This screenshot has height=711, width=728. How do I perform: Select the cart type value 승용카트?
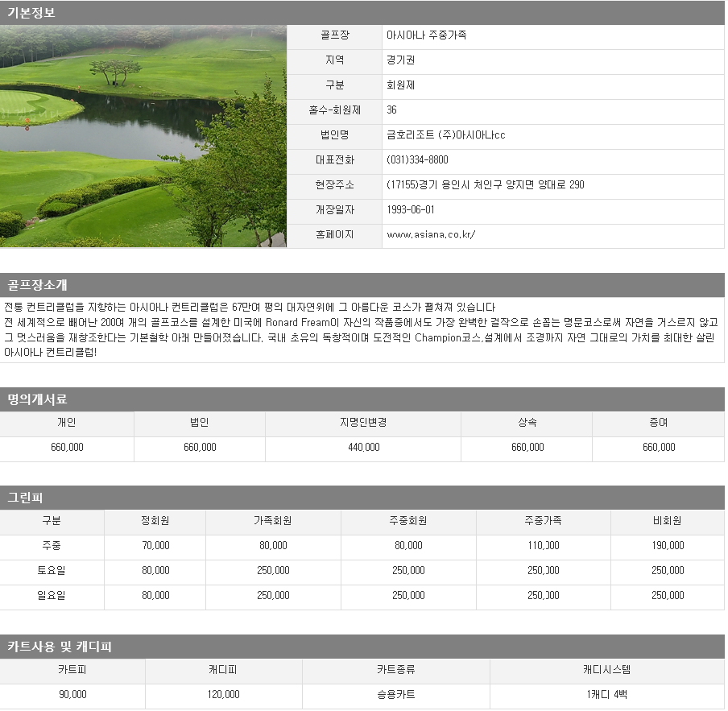(x=395, y=695)
